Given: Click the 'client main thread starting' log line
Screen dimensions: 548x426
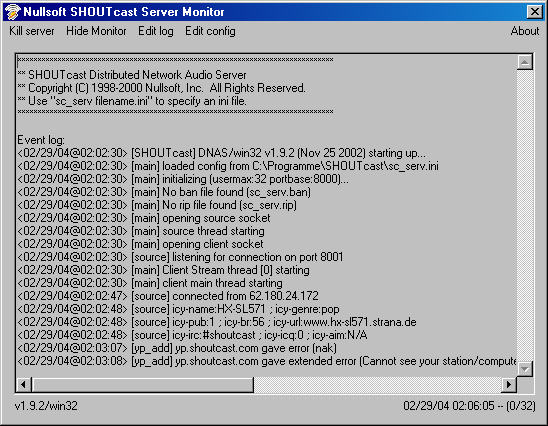Looking at the screenshot, I should [150, 283].
